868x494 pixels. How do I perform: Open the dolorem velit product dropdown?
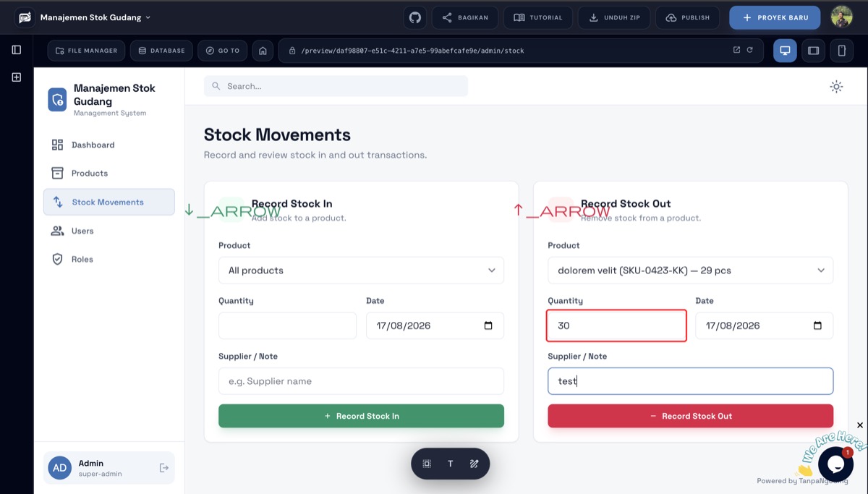(x=690, y=271)
